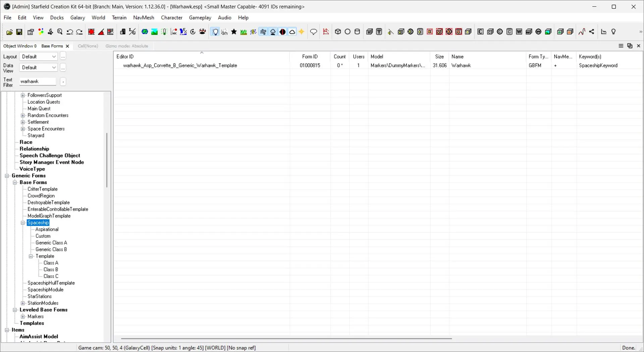Redo the last action

79,32
